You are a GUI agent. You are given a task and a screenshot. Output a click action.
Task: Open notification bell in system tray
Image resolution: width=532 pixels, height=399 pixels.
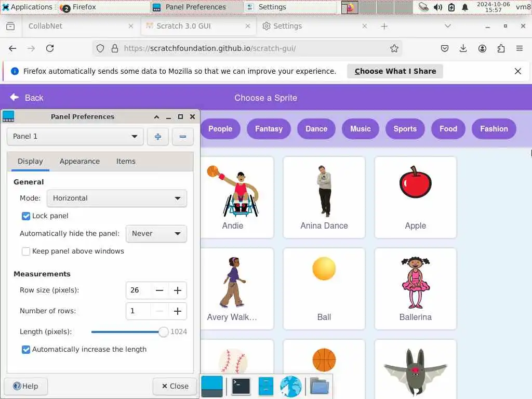465,7
